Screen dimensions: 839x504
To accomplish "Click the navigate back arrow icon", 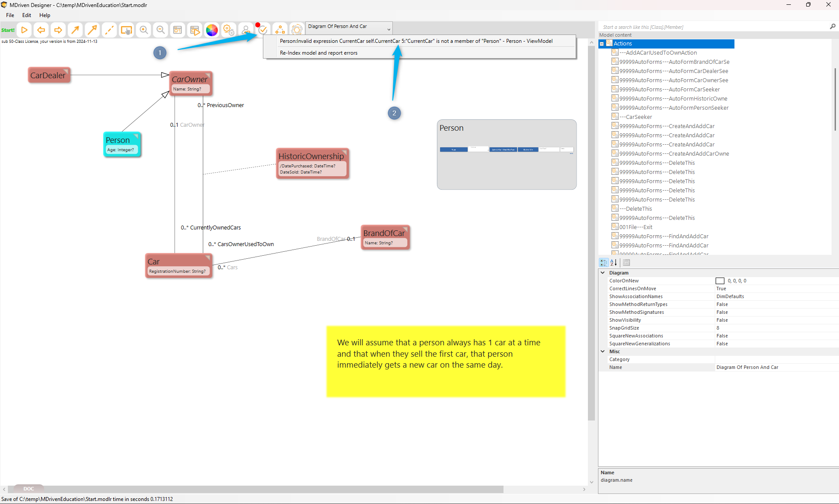I will pos(41,30).
